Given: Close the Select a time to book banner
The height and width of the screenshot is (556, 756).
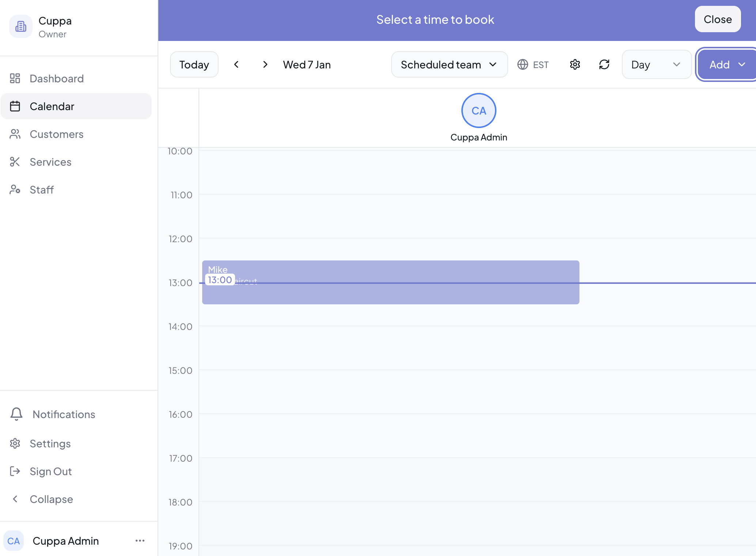Looking at the screenshot, I should point(718,19).
